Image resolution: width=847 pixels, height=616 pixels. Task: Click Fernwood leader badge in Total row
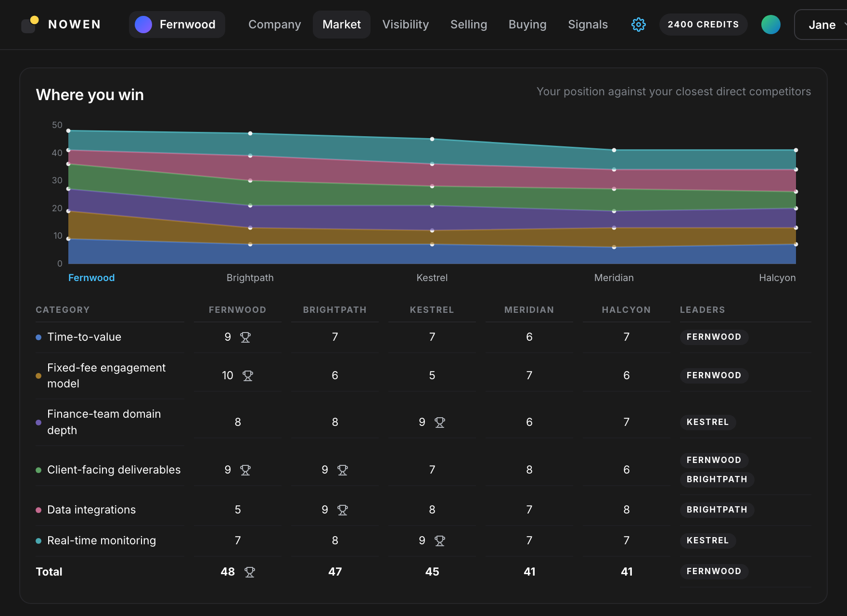[x=714, y=571]
